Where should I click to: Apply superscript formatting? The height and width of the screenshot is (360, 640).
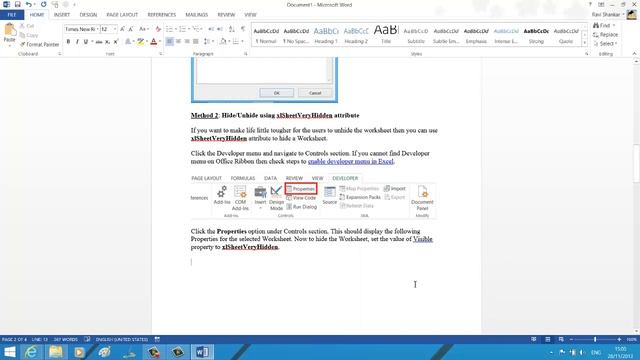point(116,42)
